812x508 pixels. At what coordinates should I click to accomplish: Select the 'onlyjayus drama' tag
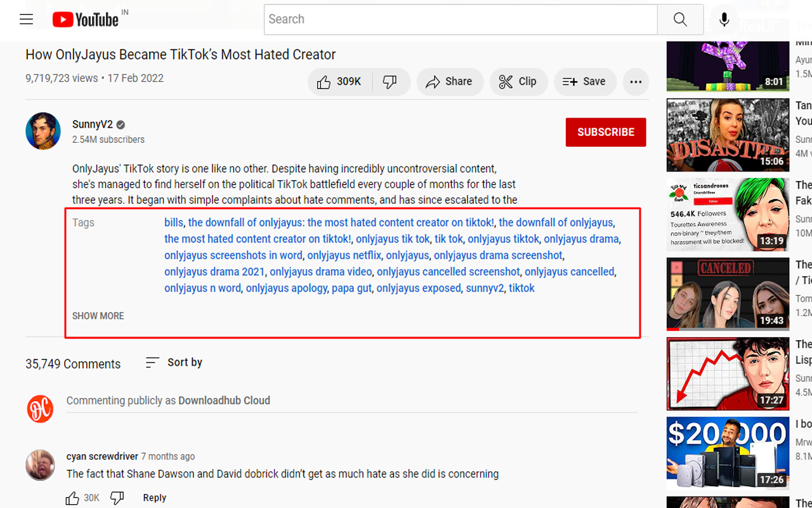581,239
